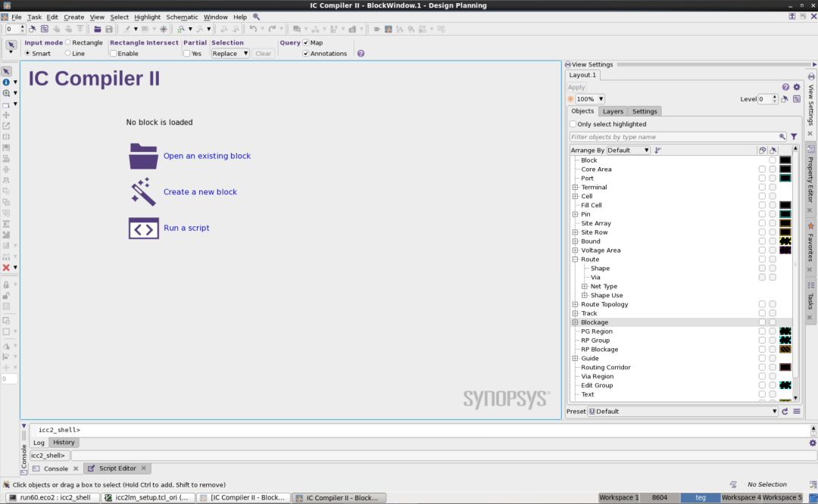This screenshot has height=504, width=818.
Task: Click the magic wand create block icon
Action: pyautogui.click(x=143, y=191)
